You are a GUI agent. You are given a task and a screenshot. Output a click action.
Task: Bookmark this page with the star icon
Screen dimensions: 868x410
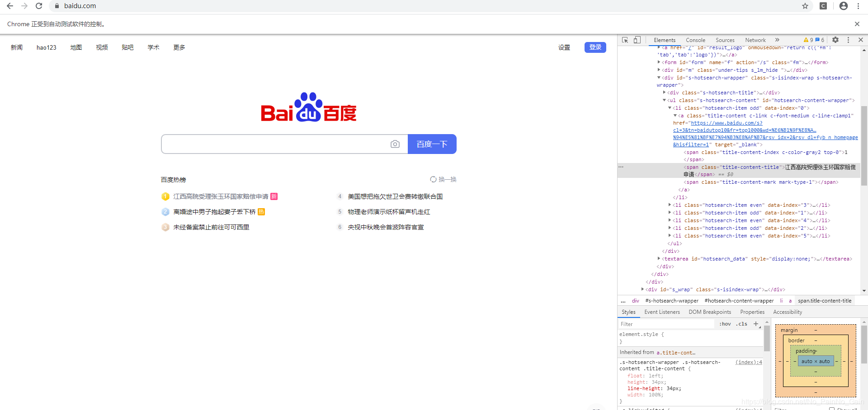[x=805, y=6]
